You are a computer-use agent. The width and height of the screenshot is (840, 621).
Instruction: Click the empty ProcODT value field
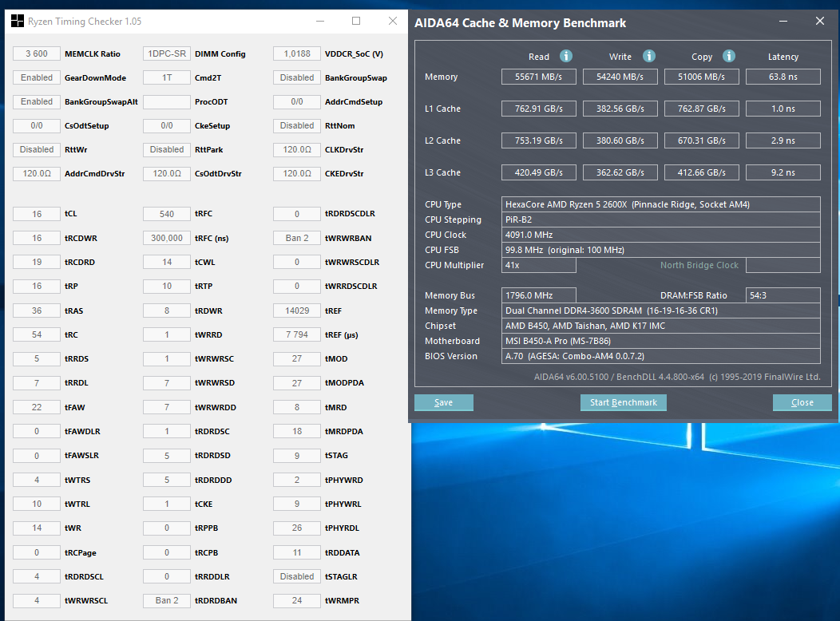tap(167, 101)
